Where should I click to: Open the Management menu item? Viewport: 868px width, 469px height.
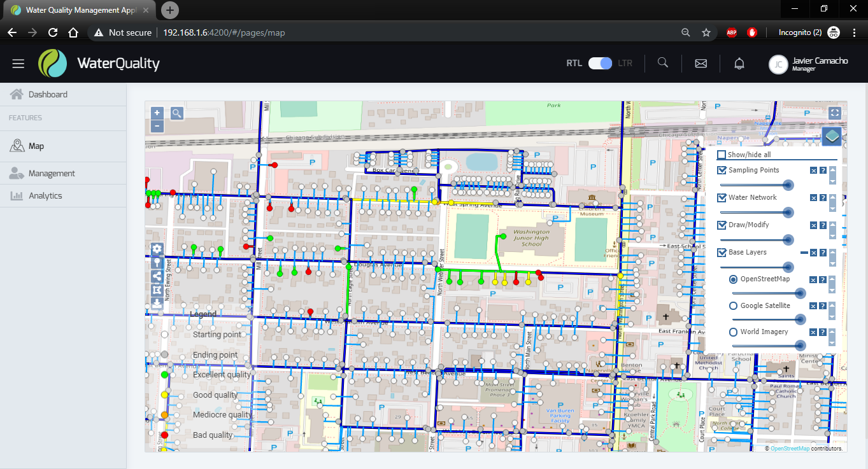click(x=62, y=173)
